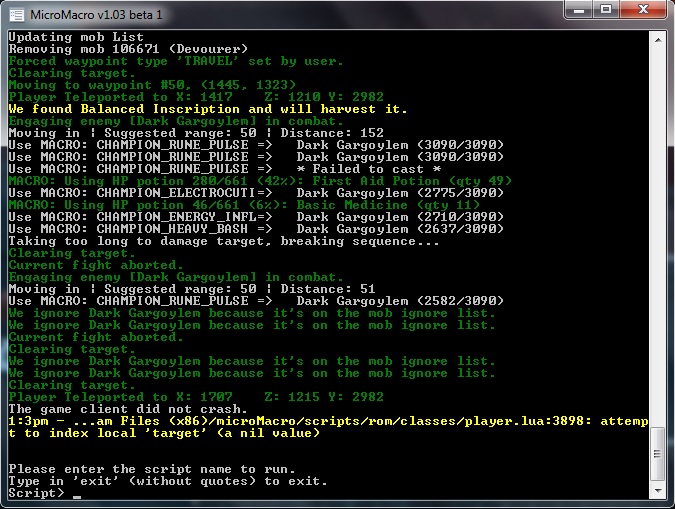
Task: Click the 'MicroMacro v1.03 beta 1' title text
Action: 96,15
